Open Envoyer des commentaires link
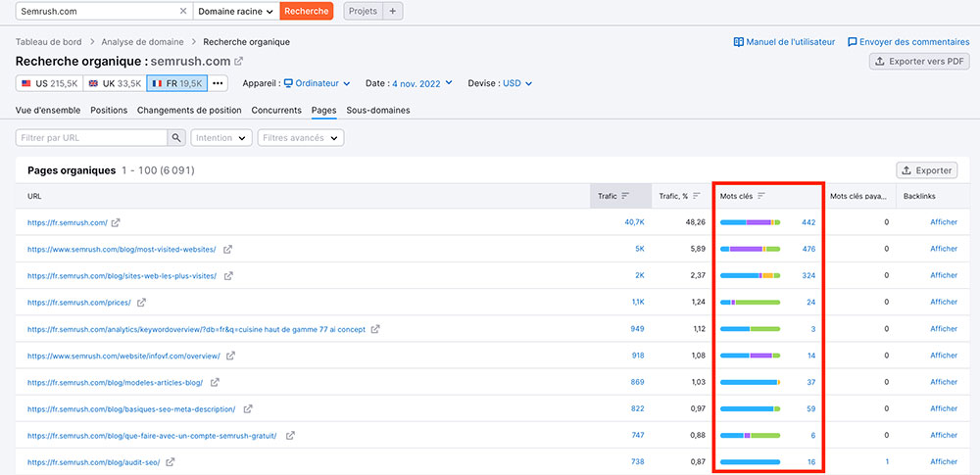The height and width of the screenshot is (475, 980). point(914,42)
